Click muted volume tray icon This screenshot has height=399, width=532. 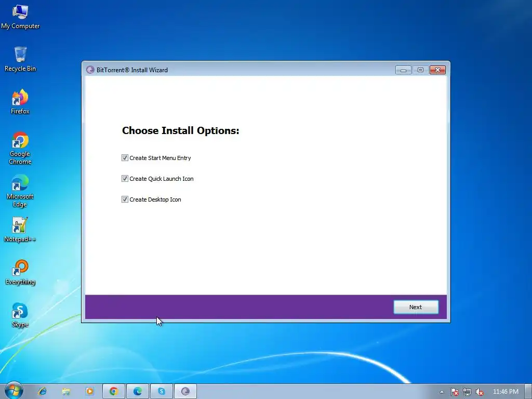(x=480, y=392)
